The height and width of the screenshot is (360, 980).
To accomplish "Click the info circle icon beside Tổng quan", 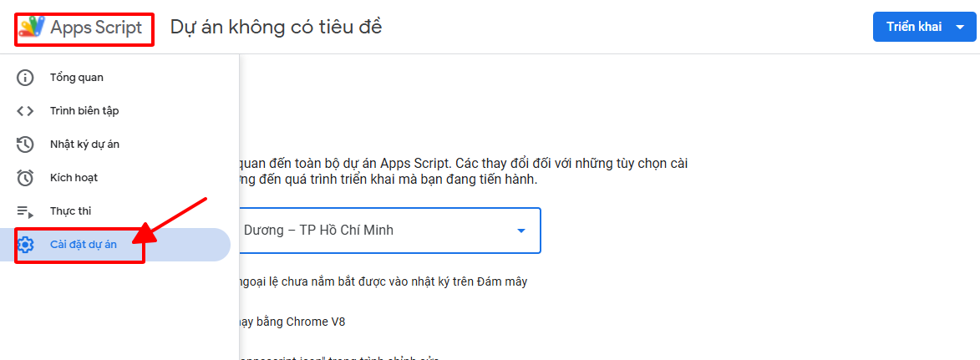I will coord(25,78).
